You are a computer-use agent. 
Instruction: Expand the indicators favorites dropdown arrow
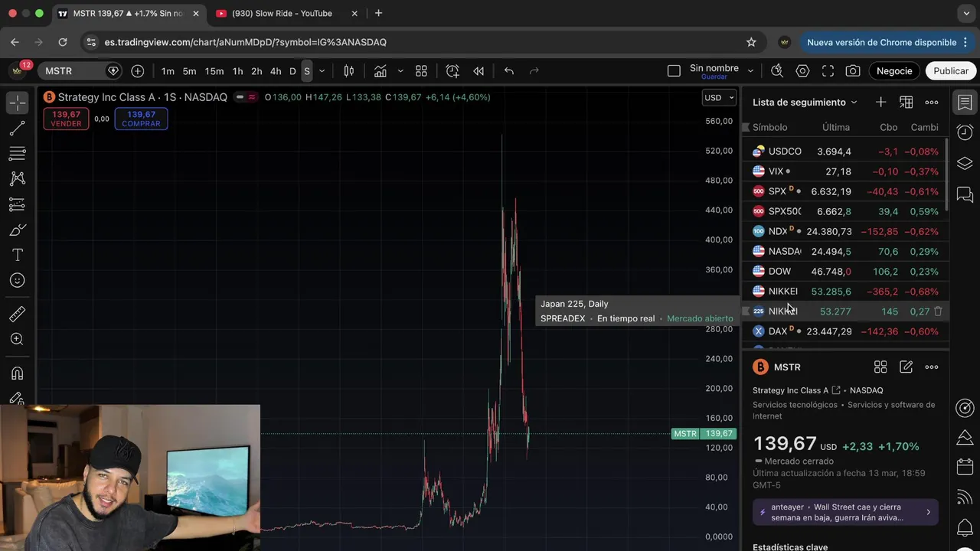(400, 71)
